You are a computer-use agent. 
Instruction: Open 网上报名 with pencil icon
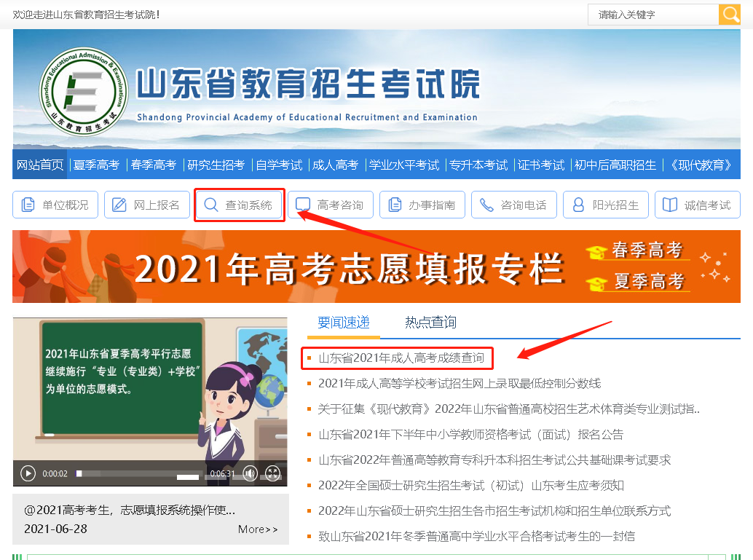pos(146,205)
